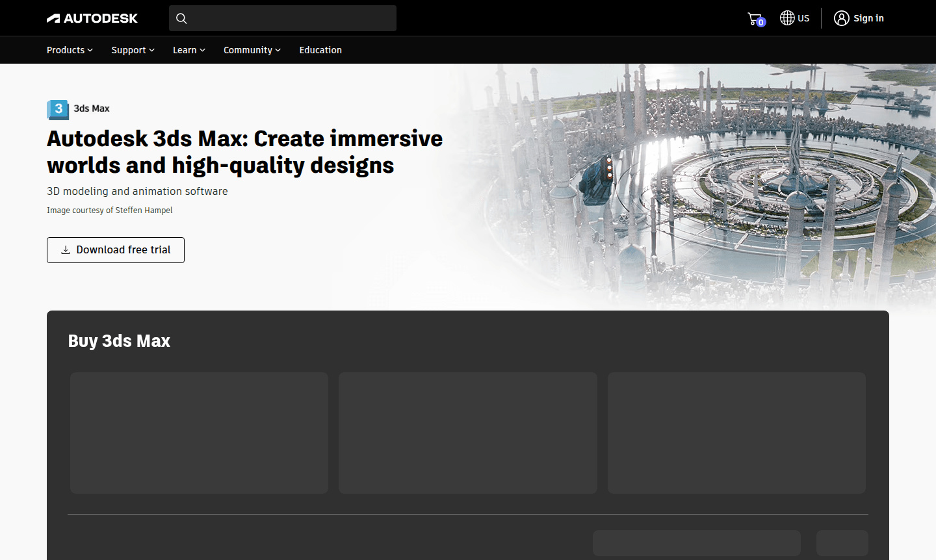Click the Autodesk logo
This screenshot has height=560, width=936.
92,18
